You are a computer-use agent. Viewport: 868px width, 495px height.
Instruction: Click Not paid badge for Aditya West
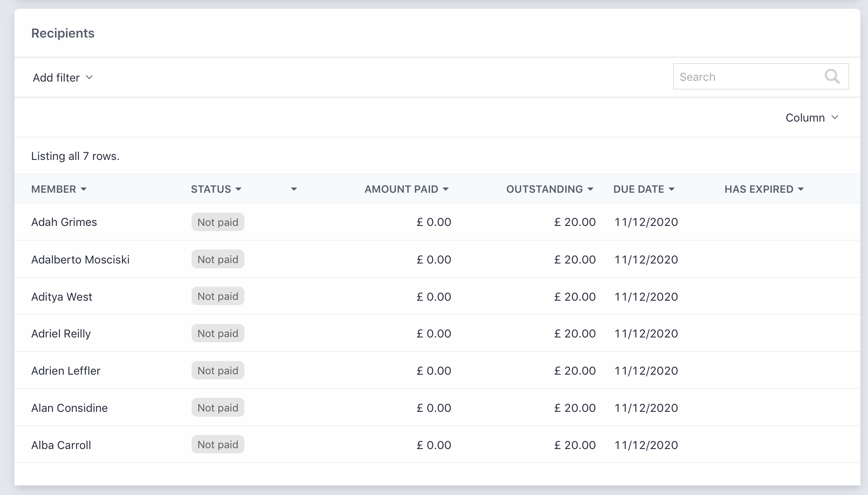218,296
